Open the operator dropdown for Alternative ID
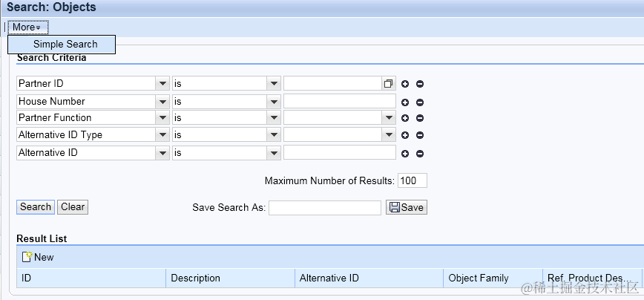Viewport: 644px width, 300px height. pos(274,153)
